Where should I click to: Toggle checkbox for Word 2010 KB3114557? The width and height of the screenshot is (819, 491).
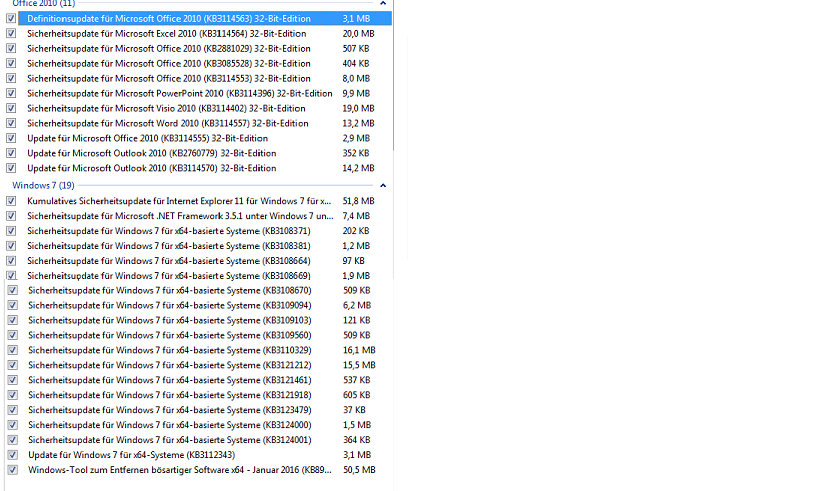pyautogui.click(x=11, y=123)
